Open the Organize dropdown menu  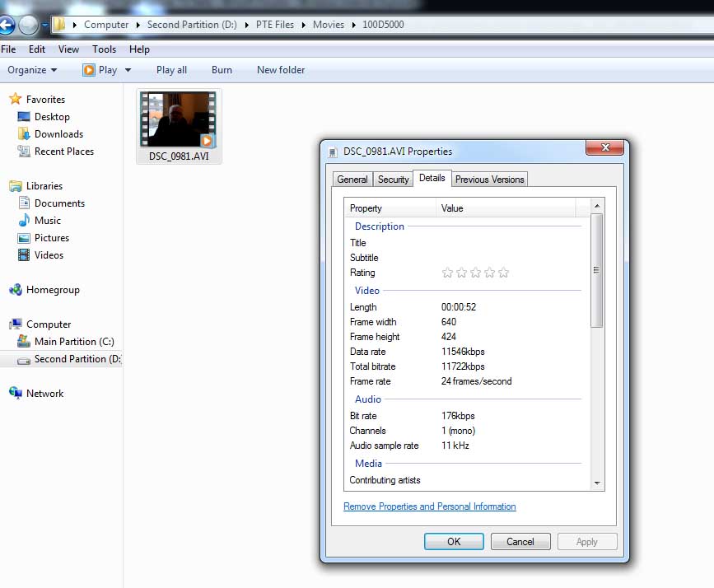[32, 70]
